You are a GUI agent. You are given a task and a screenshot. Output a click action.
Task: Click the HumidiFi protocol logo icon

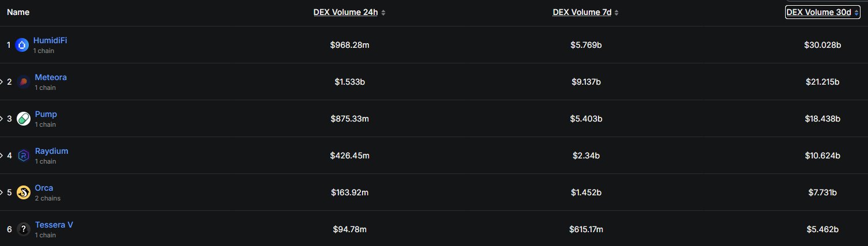click(22, 45)
